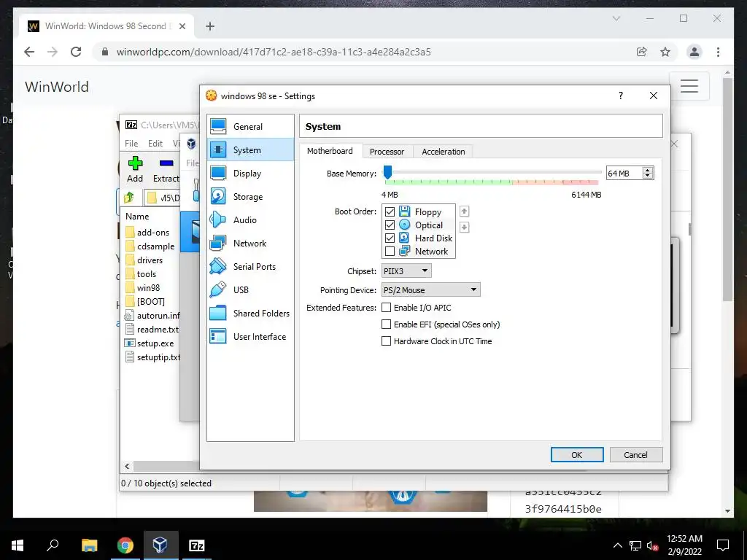Click the help question mark in Settings

[x=620, y=96]
